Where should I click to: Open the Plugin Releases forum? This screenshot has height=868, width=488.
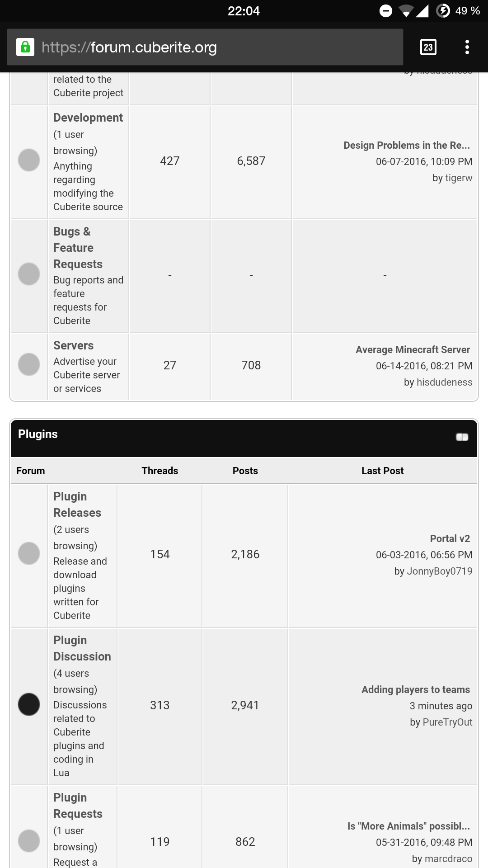[x=77, y=505]
